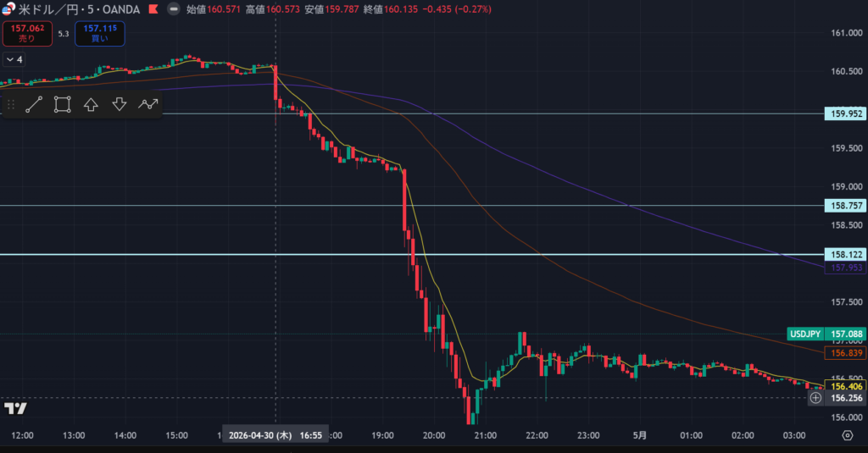868x453 pixels.
Task: Select the rectangle drawing tool
Action: (62, 104)
